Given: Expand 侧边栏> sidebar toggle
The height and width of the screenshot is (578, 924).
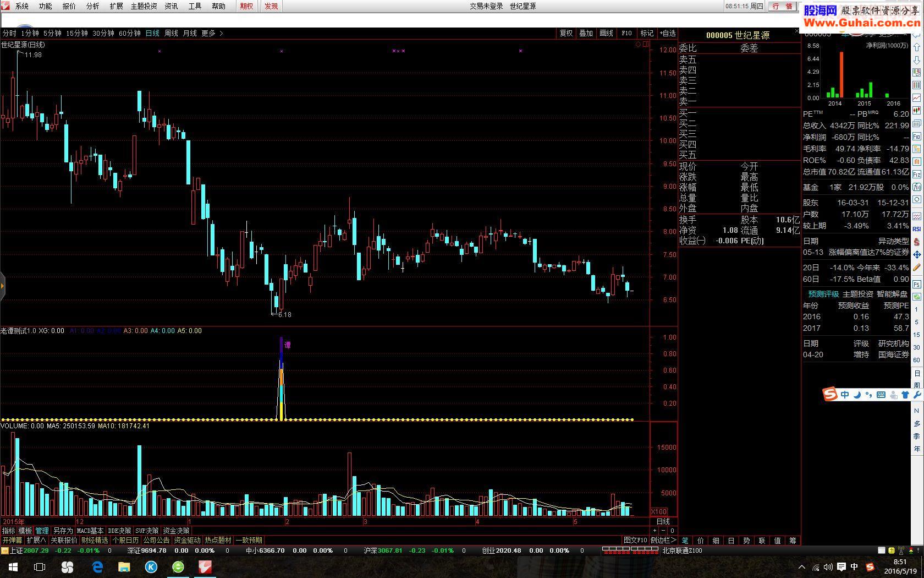Looking at the screenshot, I should click(x=663, y=541).
